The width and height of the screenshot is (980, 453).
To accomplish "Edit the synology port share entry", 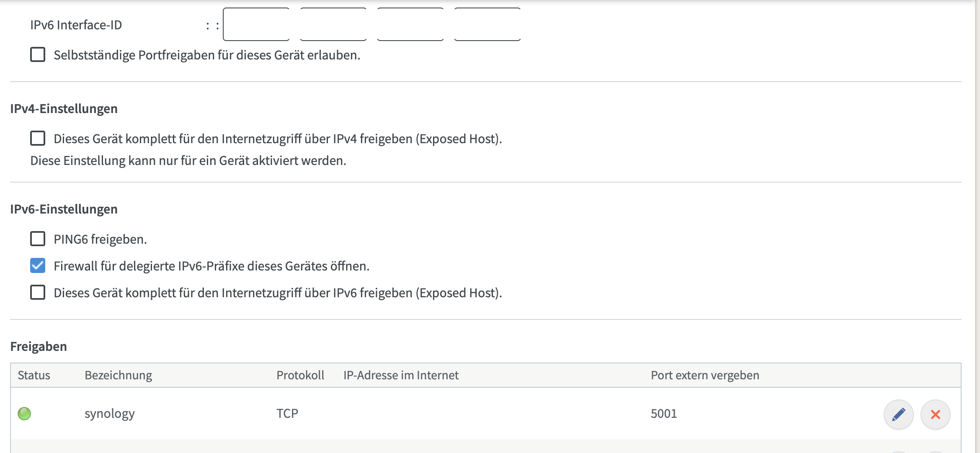I will click(898, 414).
